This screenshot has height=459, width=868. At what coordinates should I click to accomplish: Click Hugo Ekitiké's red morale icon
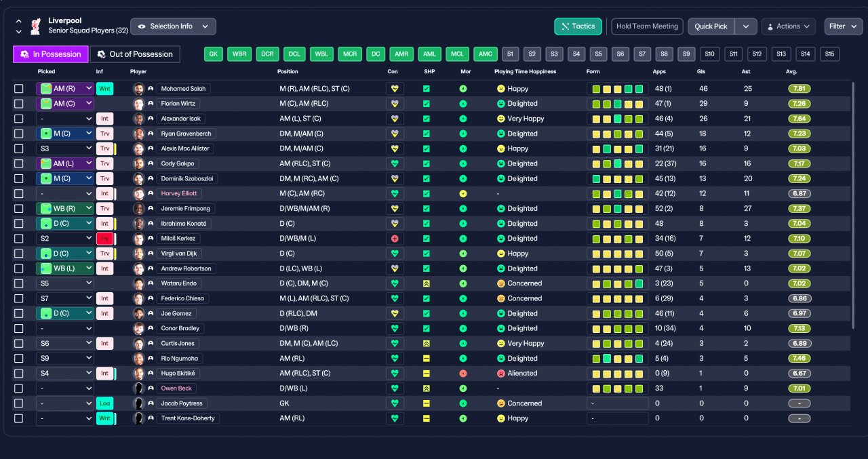463,374
